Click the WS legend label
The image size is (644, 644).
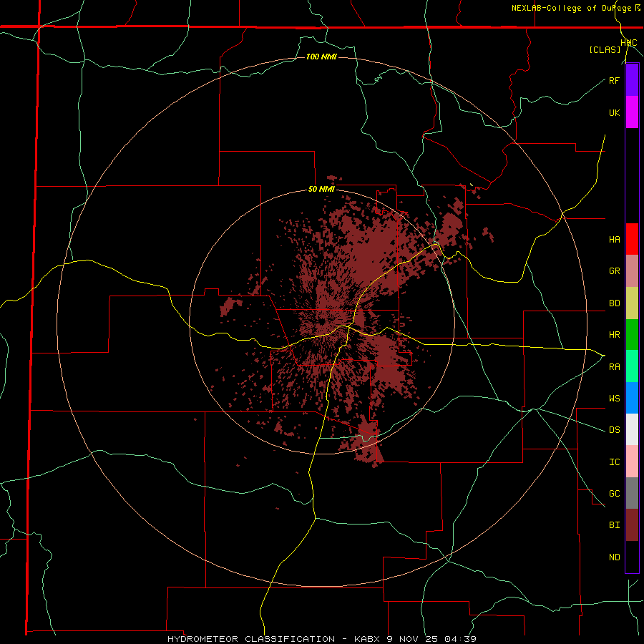click(x=614, y=399)
